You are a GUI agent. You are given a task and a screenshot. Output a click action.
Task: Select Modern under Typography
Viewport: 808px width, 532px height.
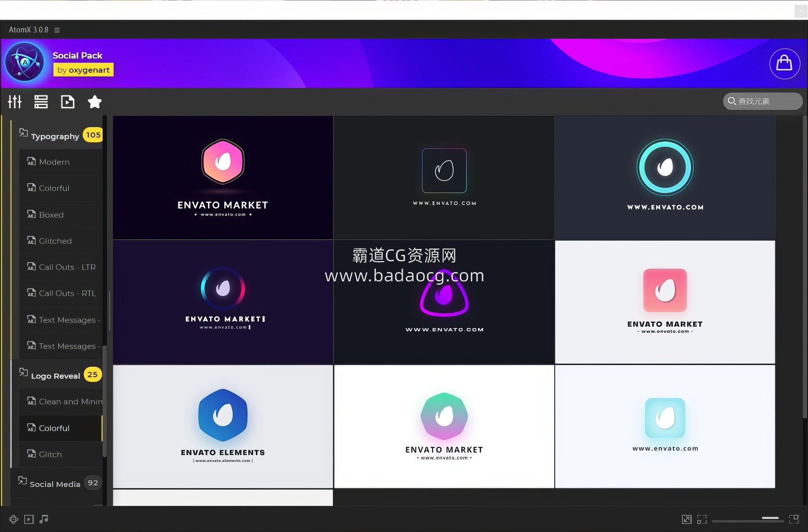click(61, 162)
